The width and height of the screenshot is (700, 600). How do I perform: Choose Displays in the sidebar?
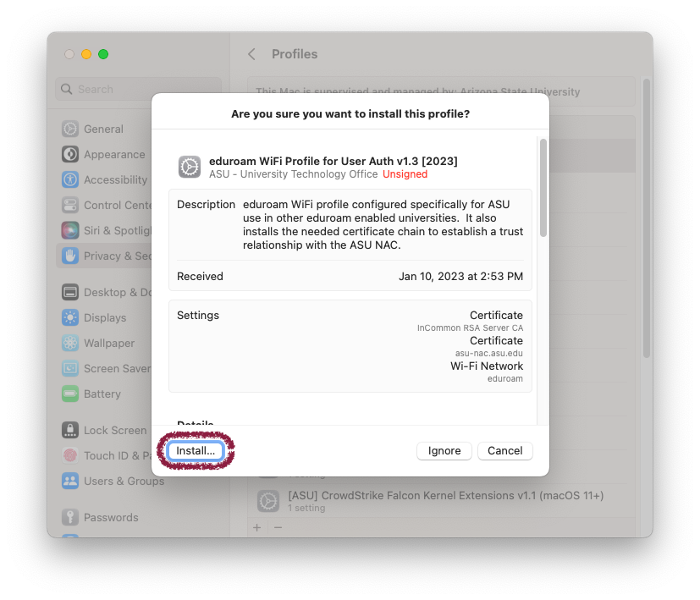click(104, 318)
